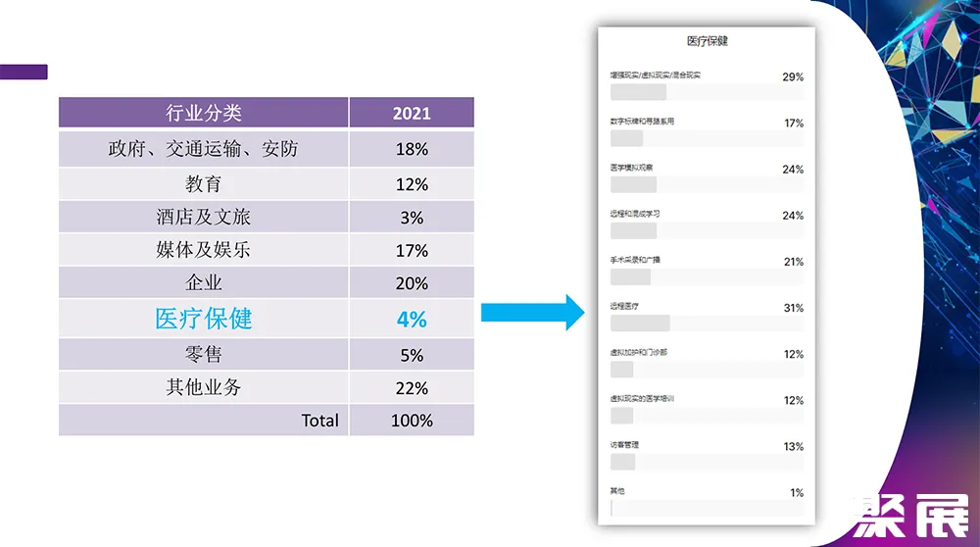Click the 手术采录和广播 21% bar
980x547 pixels.
(x=707, y=277)
